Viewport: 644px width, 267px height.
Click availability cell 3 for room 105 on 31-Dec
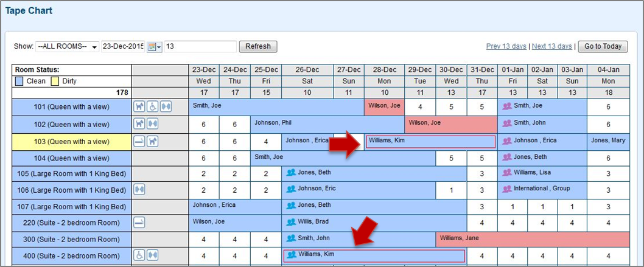(x=481, y=174)
